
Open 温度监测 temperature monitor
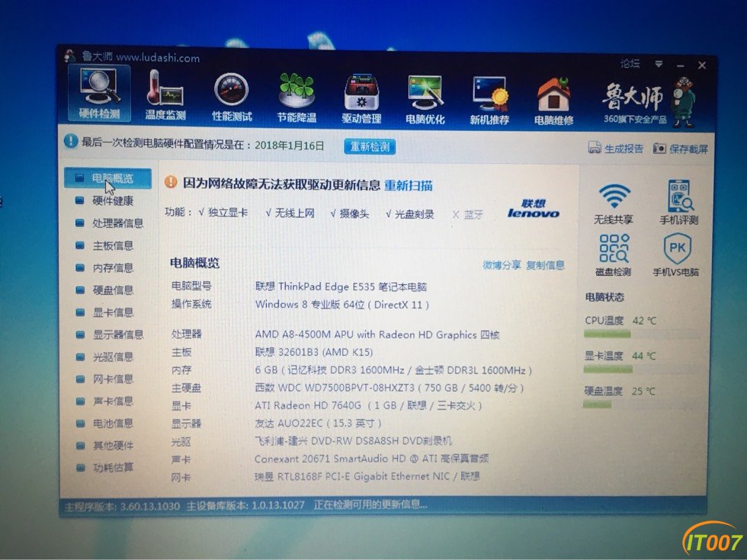pyautogui.click(x=165, y=94)
